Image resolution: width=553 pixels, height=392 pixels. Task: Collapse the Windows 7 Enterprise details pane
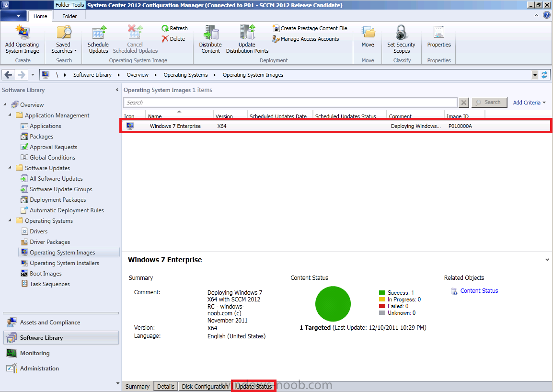[x=547, y=260]
